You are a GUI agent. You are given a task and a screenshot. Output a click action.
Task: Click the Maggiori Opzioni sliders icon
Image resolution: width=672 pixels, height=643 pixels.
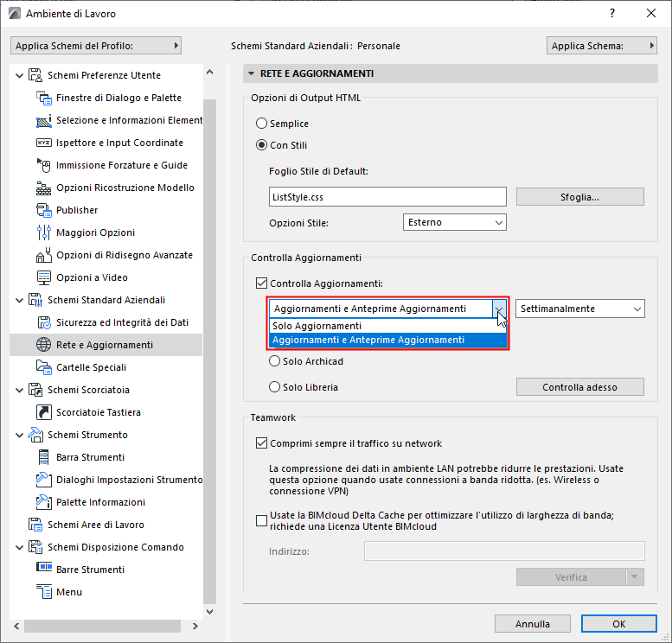click(x=44, y=232)
